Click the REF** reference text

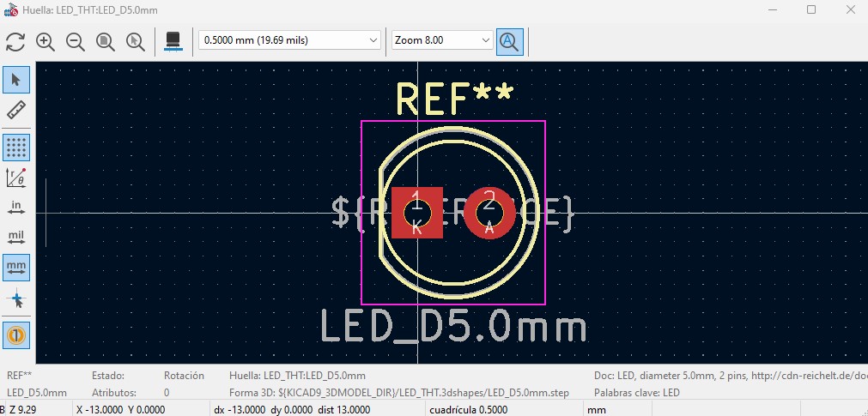(454, 99)
